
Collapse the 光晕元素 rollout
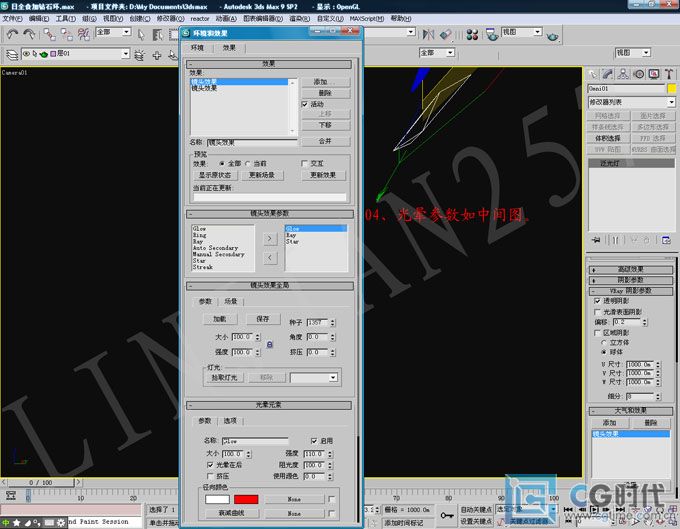click(269, 405)
